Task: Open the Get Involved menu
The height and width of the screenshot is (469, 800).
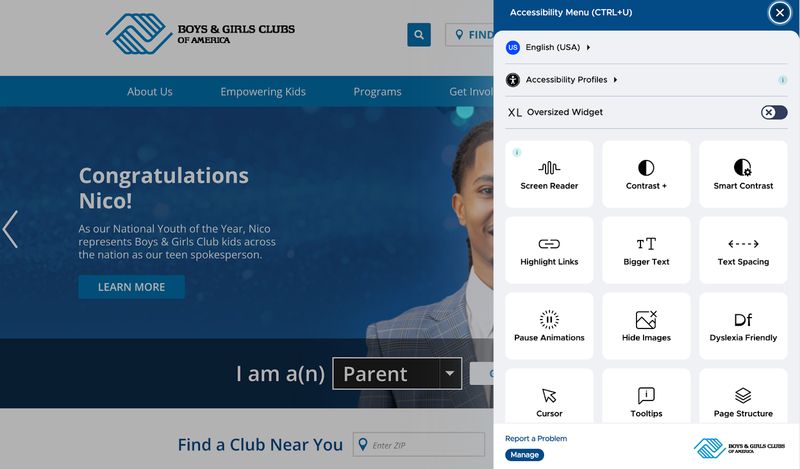Action: tap(471, 92)
